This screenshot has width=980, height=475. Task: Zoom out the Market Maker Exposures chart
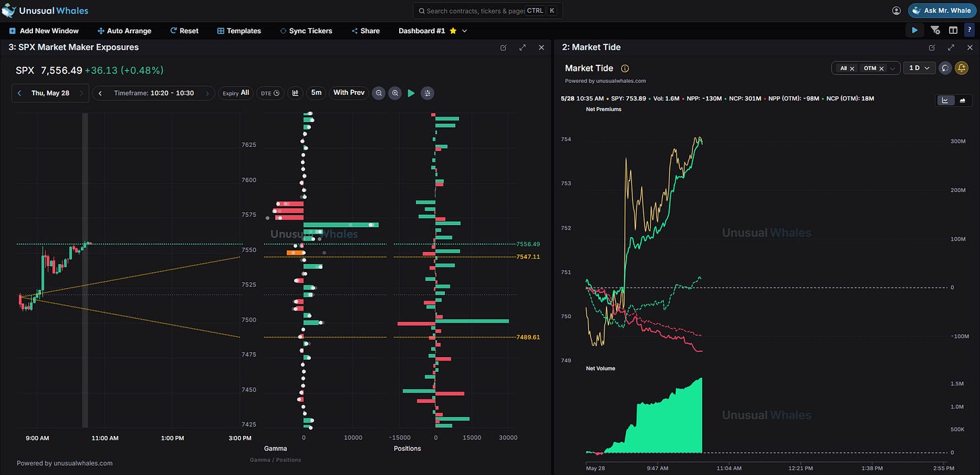click(x=379, y=93)
